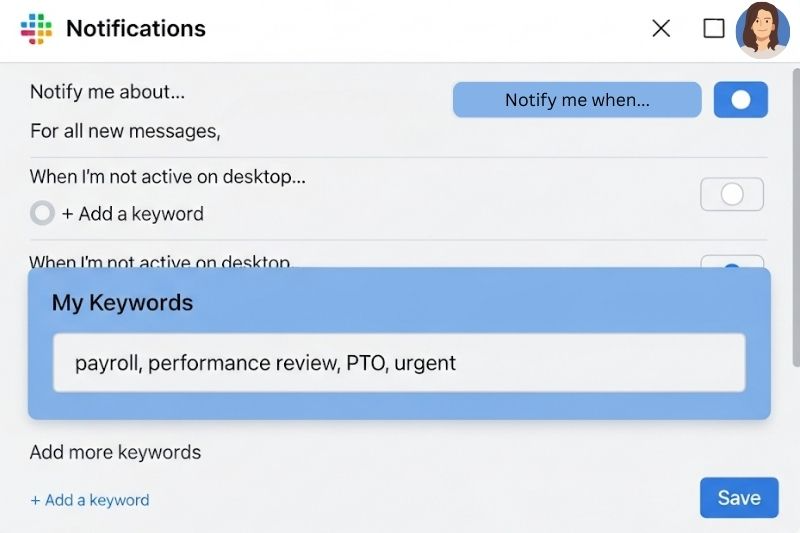Click the Save button
This screenshot has height=533, width=800.
(x=739, y=498)
